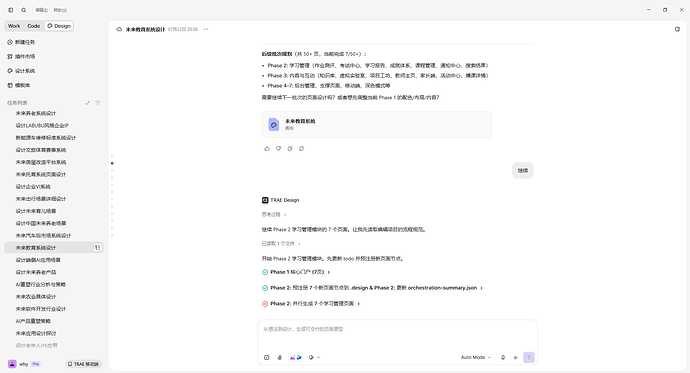Click the thumbs up feedback icon
Image resolution: width=690 pixels, height=373 pixels.
coord(267,149)
